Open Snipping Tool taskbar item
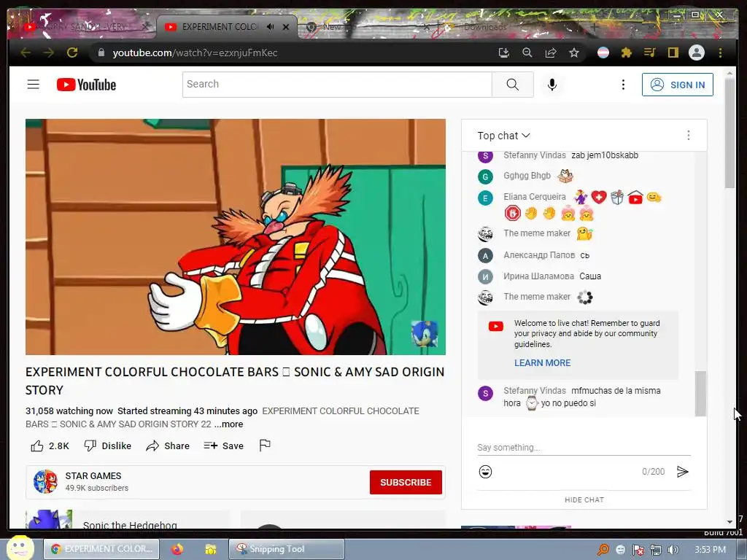This screenshot has height=560, width=747. point(287,549)
